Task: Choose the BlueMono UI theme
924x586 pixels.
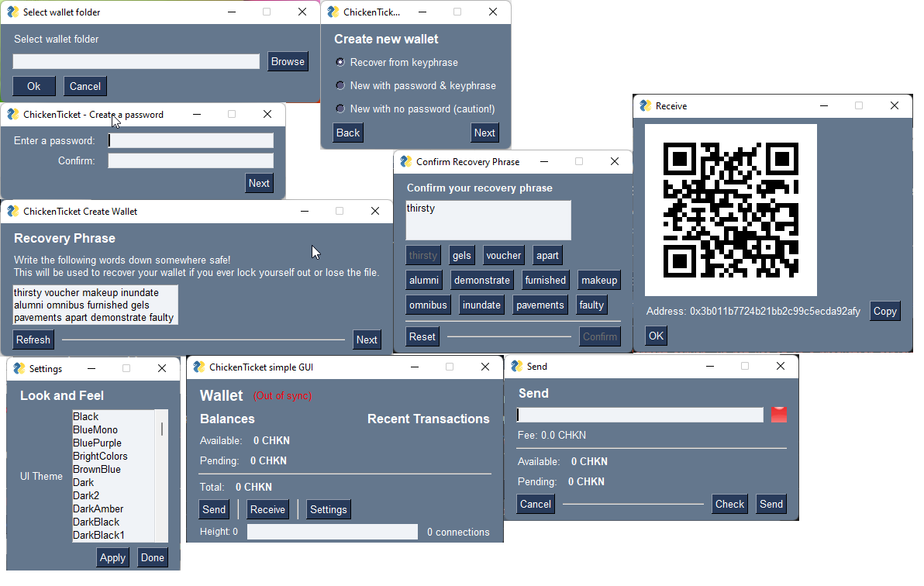Action: (x=113, y=429)
